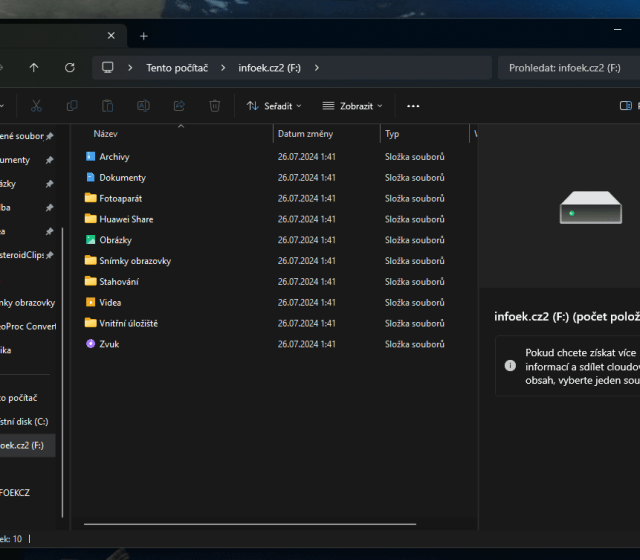Sort by the Datum změny column header
Image resolution: width=640 pixels, height=560 pixels.
click(305, 134)
